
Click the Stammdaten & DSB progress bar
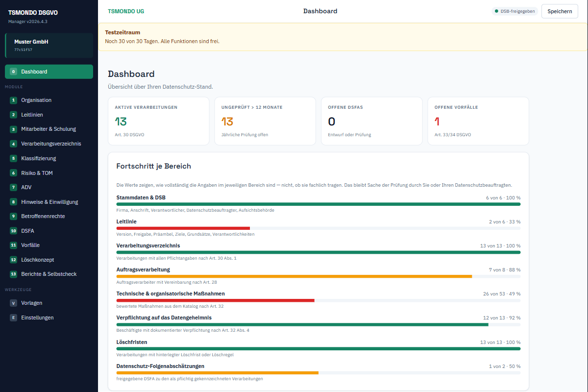pos(318,204)
